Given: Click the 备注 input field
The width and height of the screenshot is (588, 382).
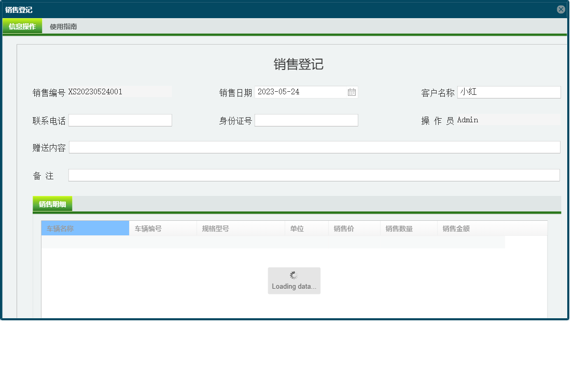Looking at the screenshot, I should point(314,175).
